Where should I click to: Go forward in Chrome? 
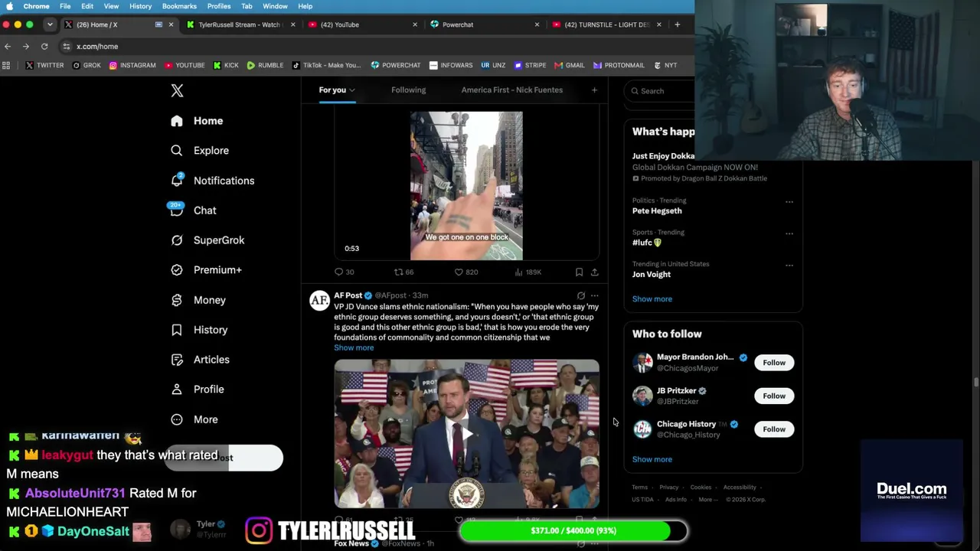[x=25, y=47]
